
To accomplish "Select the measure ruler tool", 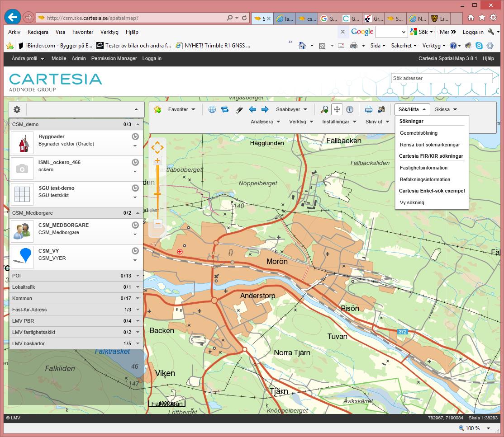I will point(239,110).
